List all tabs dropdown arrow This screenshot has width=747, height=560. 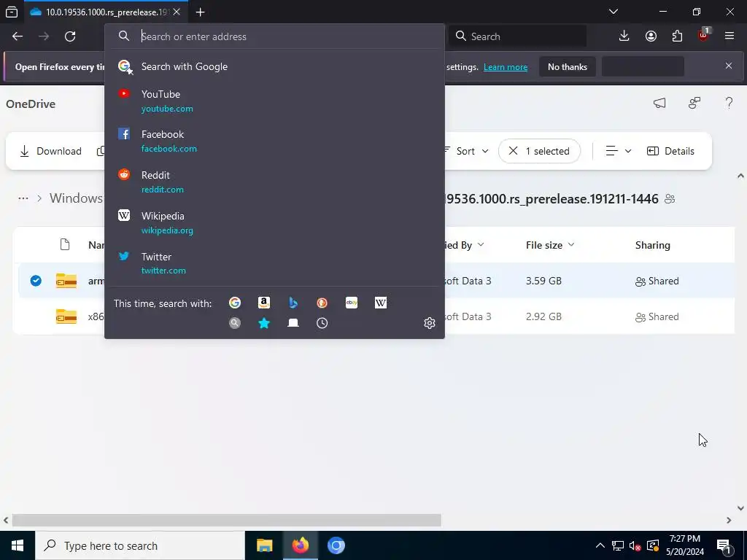[614, 12]
